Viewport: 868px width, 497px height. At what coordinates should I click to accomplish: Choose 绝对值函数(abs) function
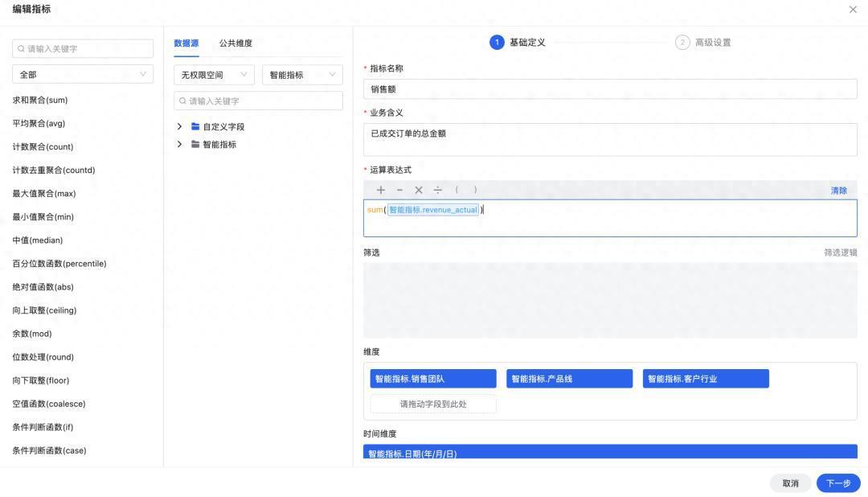43,287
